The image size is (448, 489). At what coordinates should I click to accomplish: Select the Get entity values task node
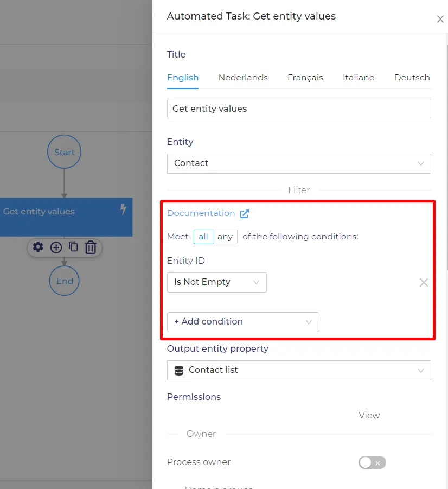point(66,217)
